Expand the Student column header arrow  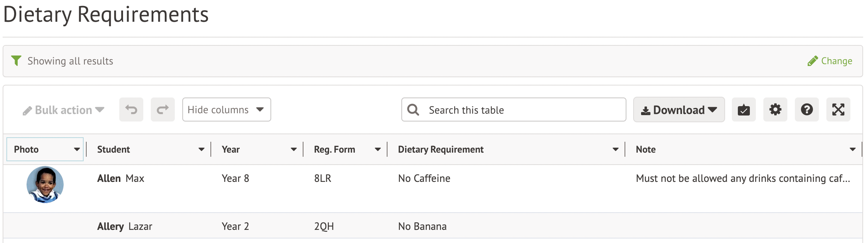(x=201, y=150)
